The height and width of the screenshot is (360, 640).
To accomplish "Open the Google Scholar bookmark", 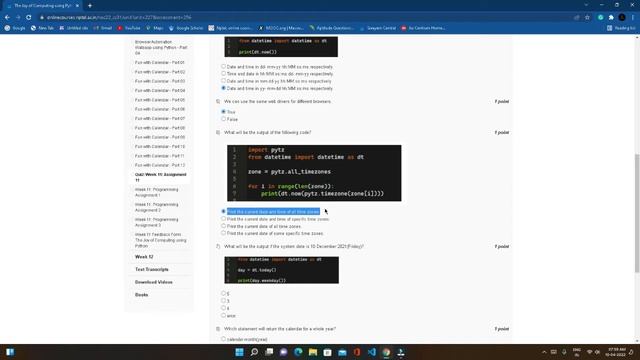I will 186,28.
